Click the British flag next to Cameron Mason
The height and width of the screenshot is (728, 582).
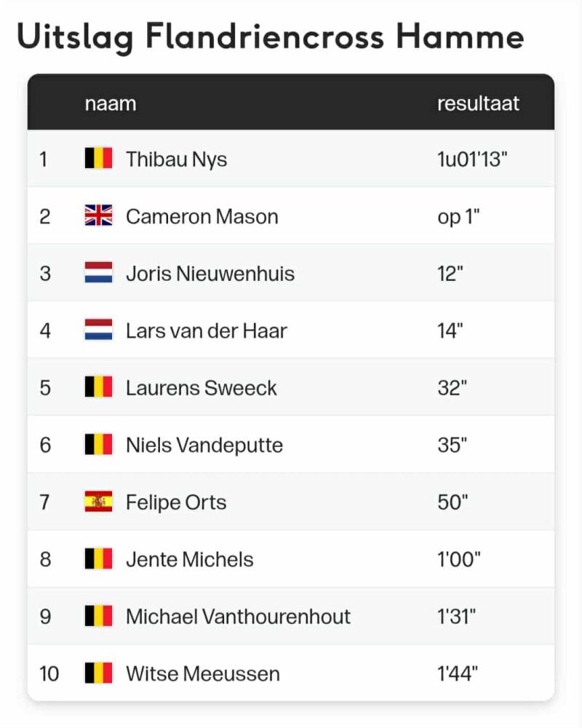[98, 216]
